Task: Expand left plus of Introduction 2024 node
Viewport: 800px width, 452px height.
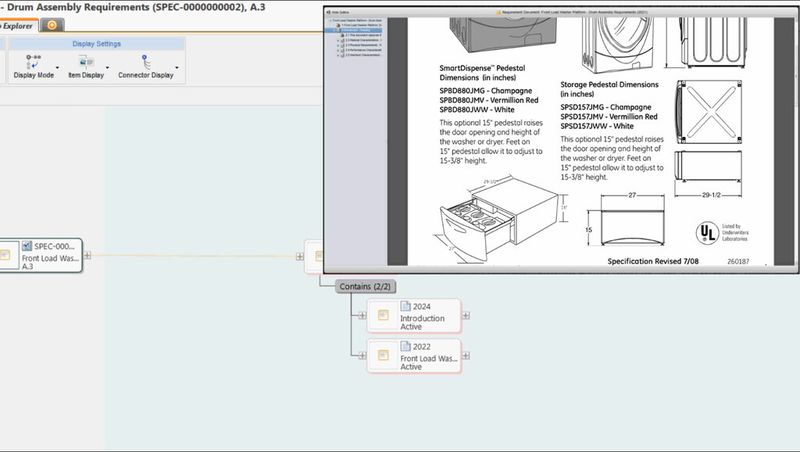Action: pyautogui.click(x=361, y=315)
